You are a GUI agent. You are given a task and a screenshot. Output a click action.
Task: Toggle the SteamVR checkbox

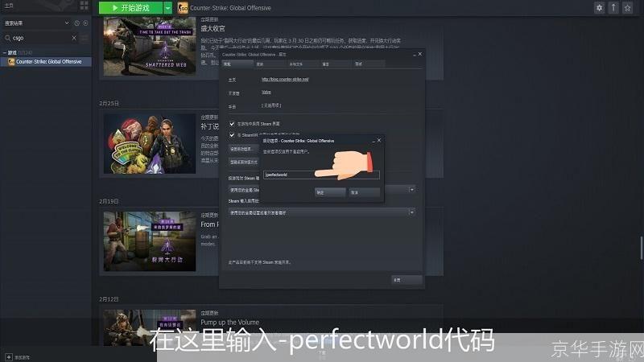[x=232, y=134]
